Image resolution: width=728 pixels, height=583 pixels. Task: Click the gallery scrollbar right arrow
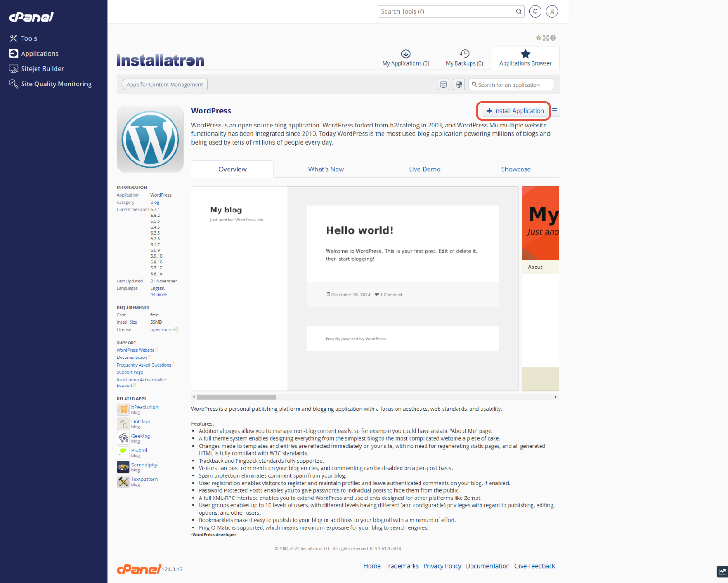[x=555, y=397]
